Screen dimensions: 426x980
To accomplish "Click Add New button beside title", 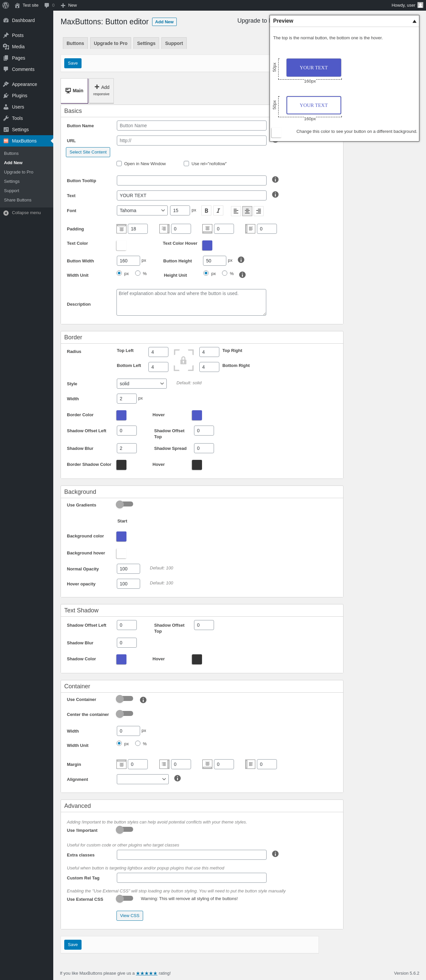I will (x=164, y=22).
